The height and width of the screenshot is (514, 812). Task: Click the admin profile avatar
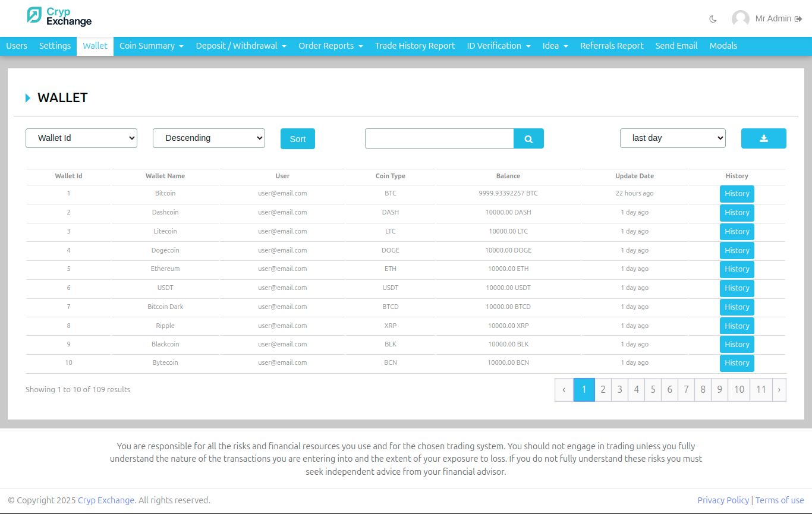point(740,19)
